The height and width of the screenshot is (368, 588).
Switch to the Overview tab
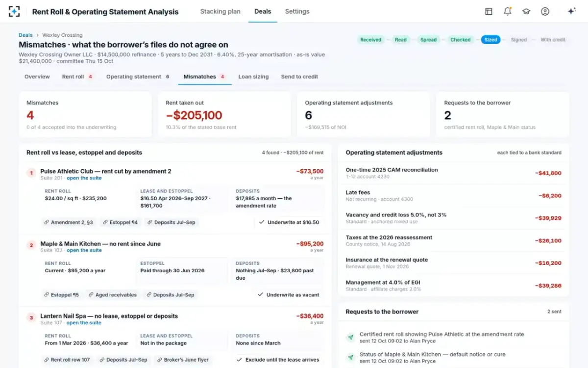tap(37, 77)
